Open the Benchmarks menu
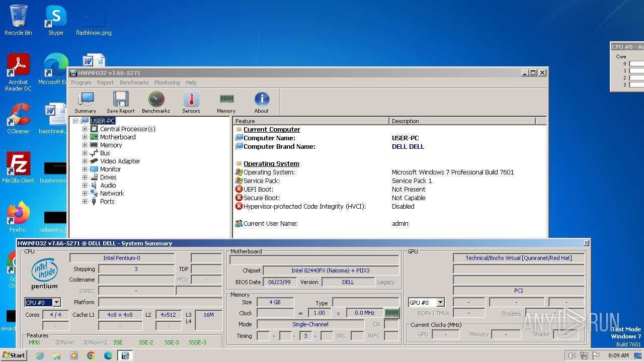 pos(134,82)
